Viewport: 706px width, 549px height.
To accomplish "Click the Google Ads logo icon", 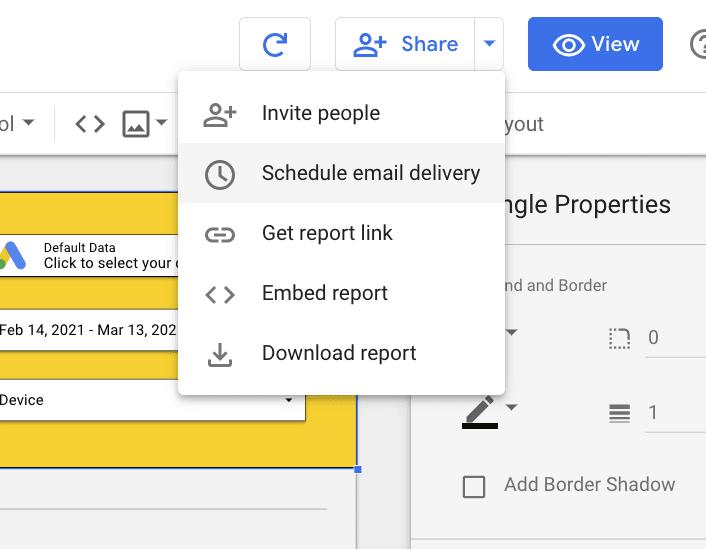I will (x=13, y=255).
